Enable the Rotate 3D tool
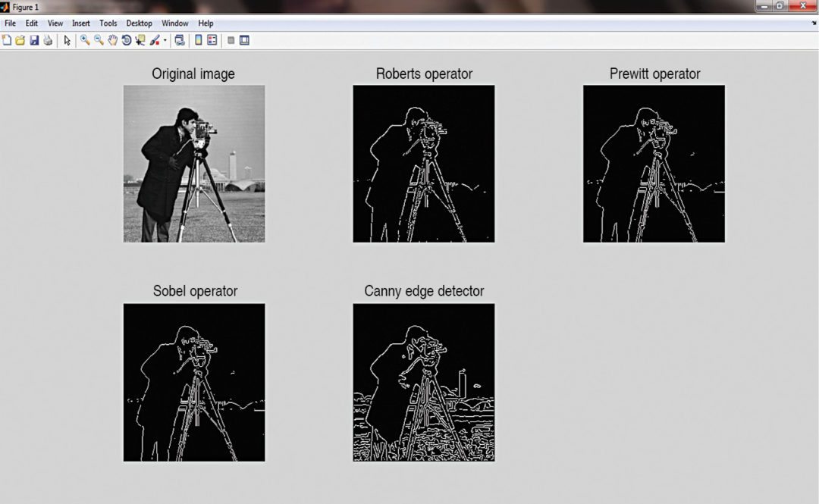The image size is (819, 504). click(x=126, y=40)
